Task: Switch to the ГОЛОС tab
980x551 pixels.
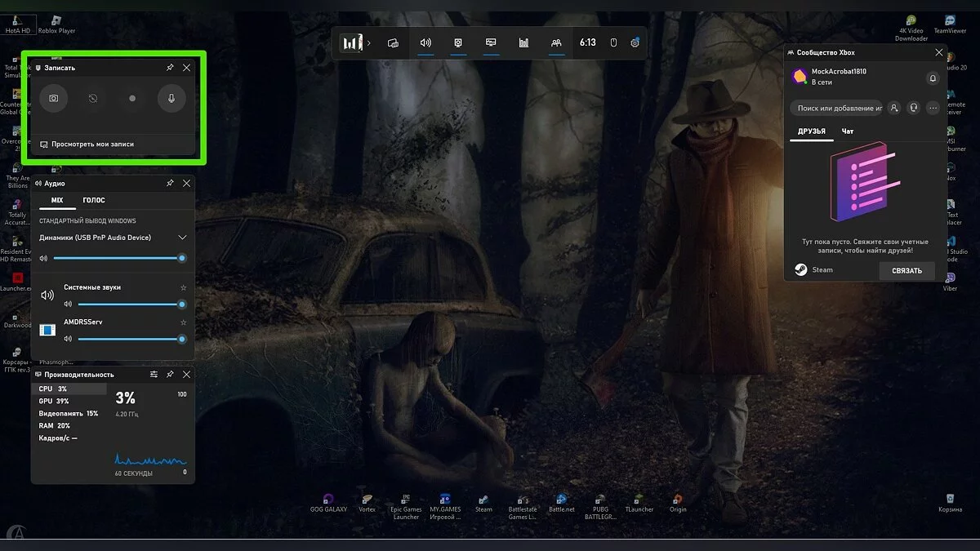Action: 94,200
